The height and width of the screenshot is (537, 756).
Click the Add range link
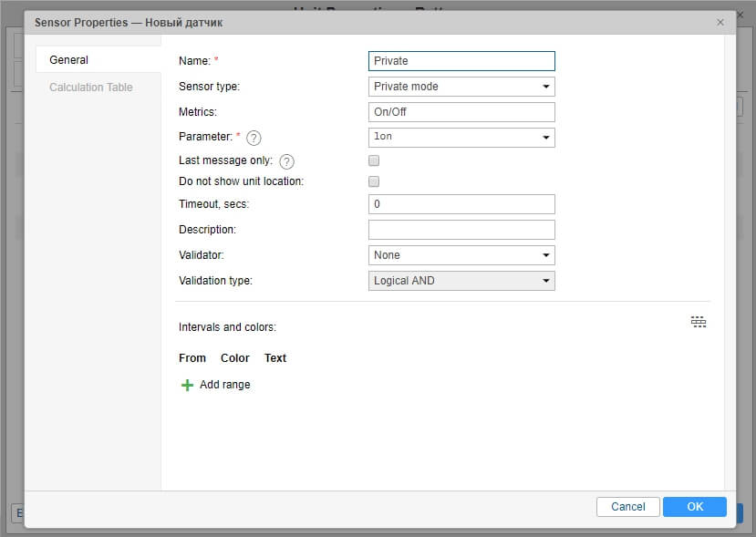point(224,385)
